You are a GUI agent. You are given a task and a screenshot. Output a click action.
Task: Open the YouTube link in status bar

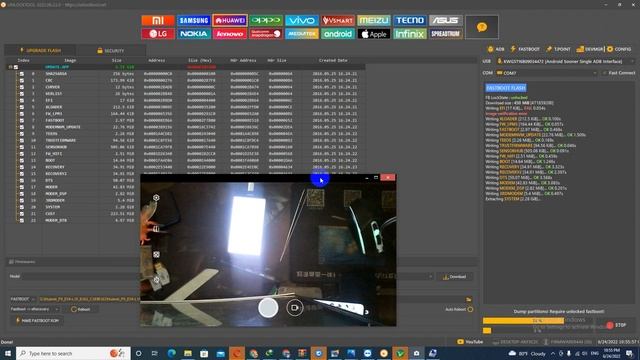coord(470,342)
